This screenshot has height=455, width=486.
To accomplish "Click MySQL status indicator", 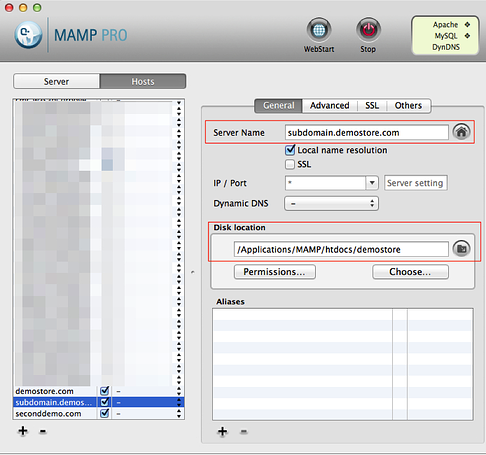I will coord(467,36).
